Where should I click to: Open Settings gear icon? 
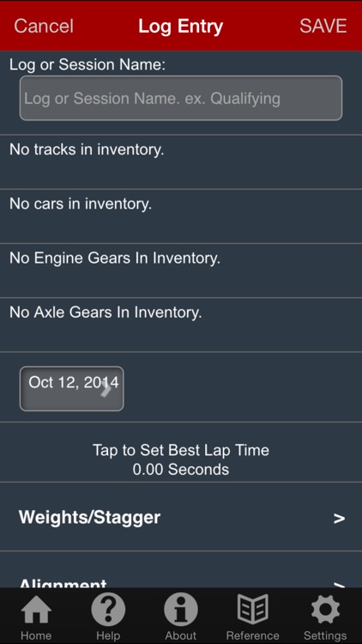[325, 610]
